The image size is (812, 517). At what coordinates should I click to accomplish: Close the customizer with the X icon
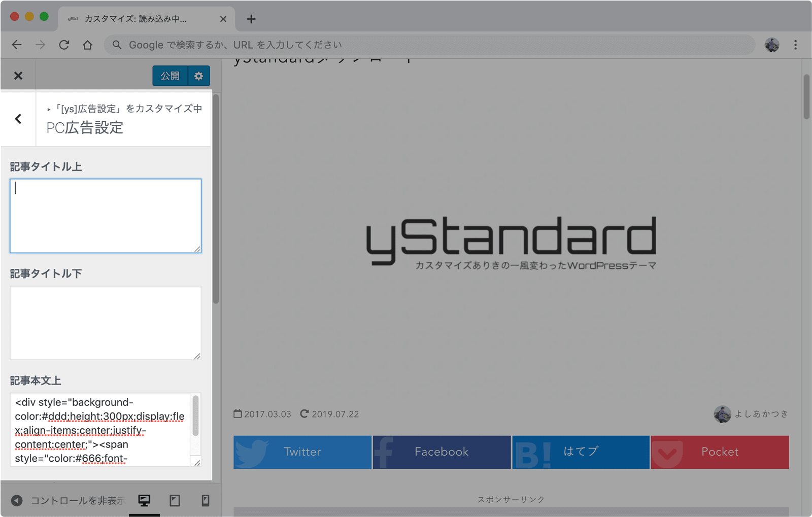[18, 76]
